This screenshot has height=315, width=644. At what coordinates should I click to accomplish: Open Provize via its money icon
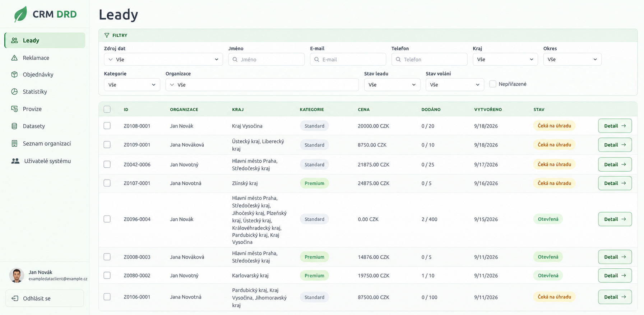coord(14,109)
